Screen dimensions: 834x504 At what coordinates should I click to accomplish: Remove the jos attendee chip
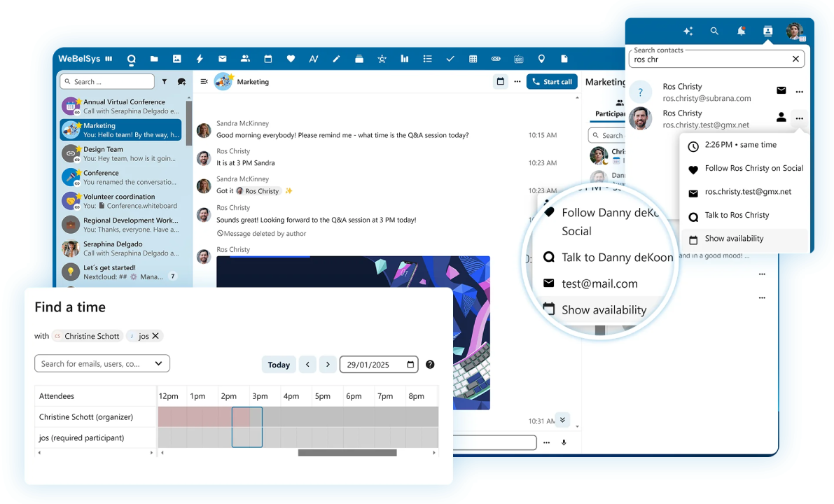(155, 336)
